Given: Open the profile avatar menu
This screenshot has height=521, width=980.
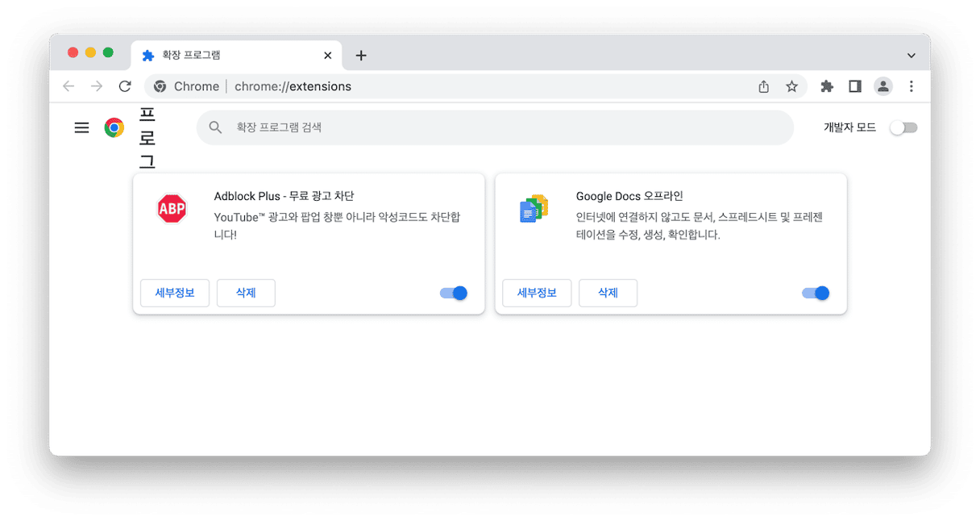Looking at the screenshot, I should (883, 86).
